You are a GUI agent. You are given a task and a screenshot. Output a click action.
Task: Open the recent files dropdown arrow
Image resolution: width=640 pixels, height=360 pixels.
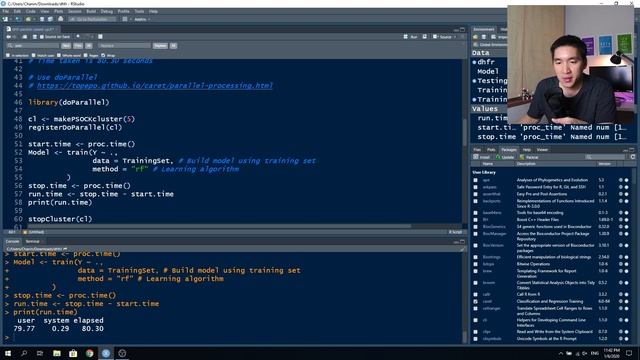coord(33,19)
